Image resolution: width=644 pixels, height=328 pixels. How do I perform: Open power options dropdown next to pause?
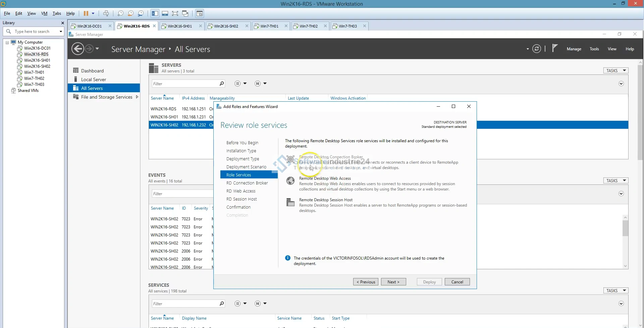(x=93, y=13)
